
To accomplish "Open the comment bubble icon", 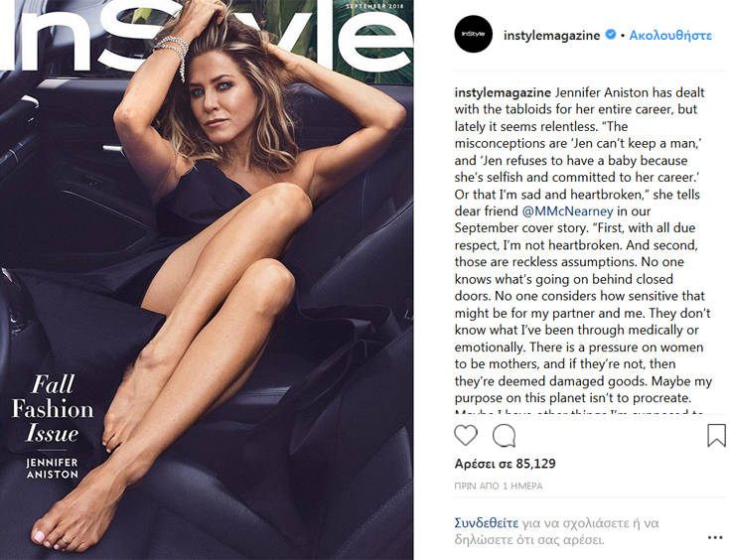I will click(504, 436).
